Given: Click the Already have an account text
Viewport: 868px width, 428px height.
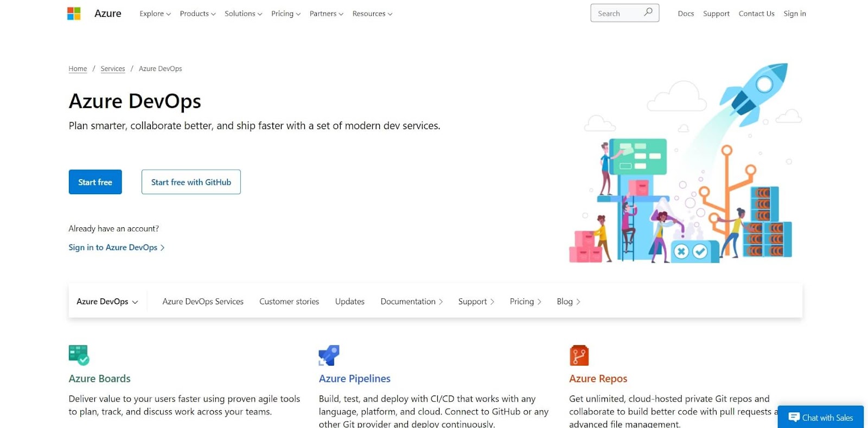Looking at the screenshot, I should (114, 229).
